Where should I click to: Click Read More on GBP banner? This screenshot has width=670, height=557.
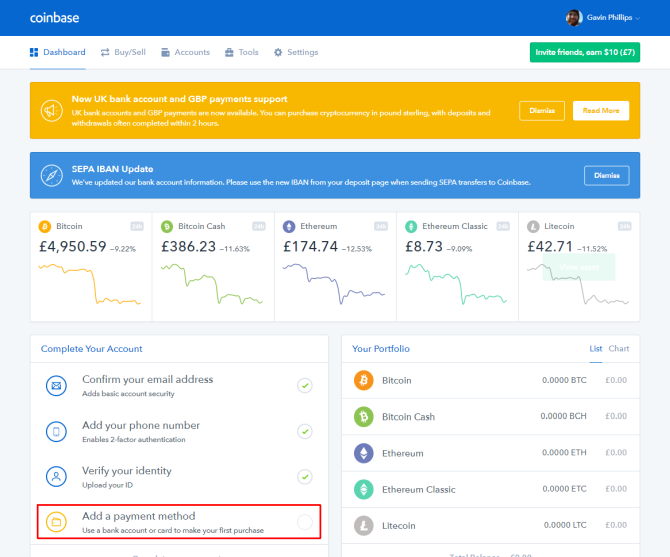(x=601, y=111)
